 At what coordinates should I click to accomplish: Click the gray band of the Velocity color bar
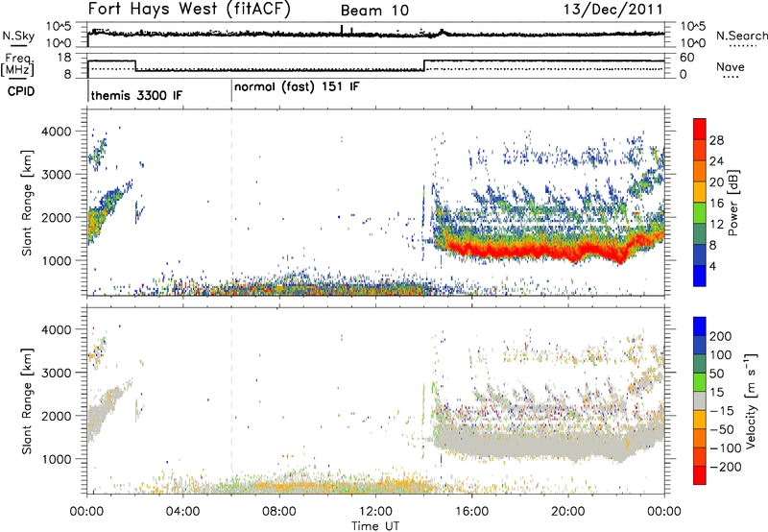700,401
